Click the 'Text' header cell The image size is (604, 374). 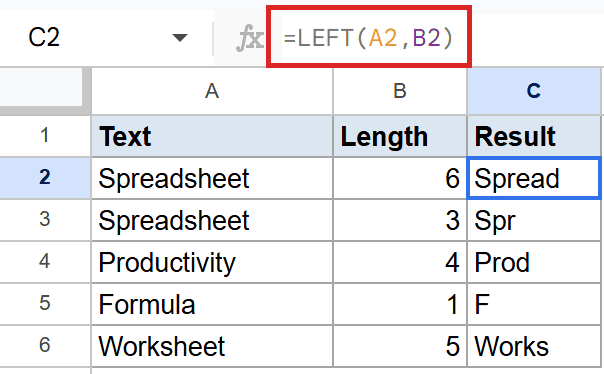(x=212, y=136)
